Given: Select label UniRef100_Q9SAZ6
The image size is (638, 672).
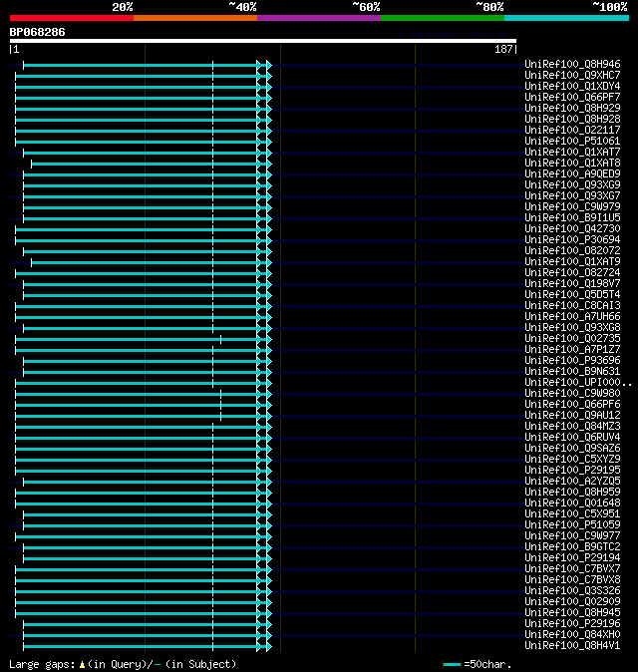Looking at the screenshot, I should point(572,449).
